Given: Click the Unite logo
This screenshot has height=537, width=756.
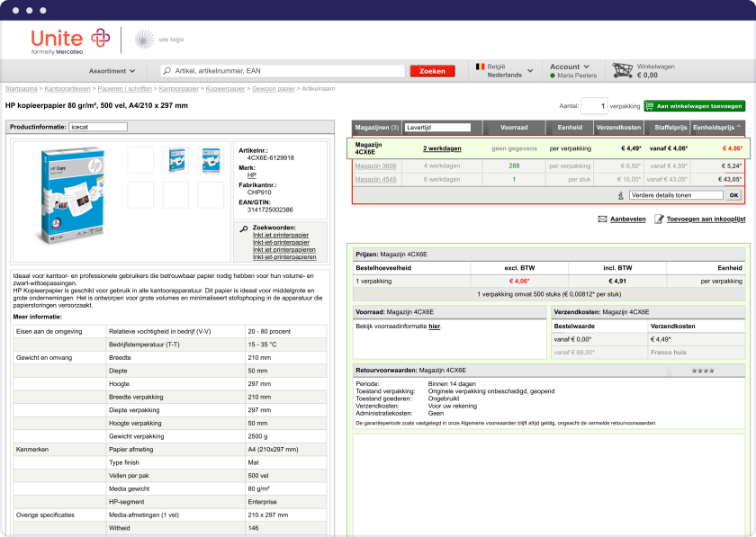Looking at the screenshot, I should [70, 41].
